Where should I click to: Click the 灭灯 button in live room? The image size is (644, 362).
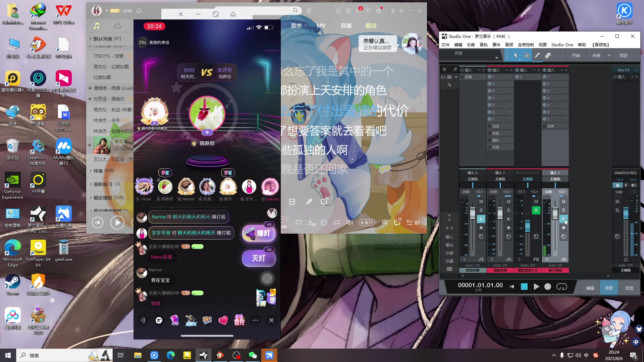pos(259,258)
